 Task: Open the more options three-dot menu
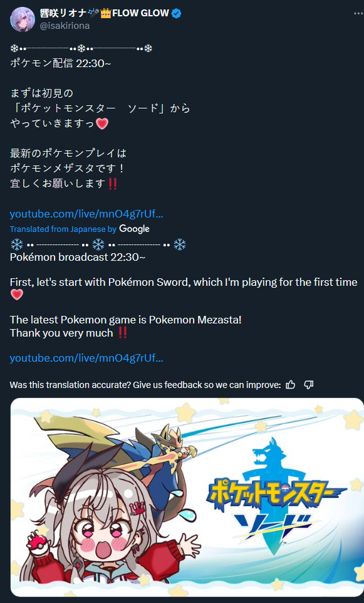(358, 13)
